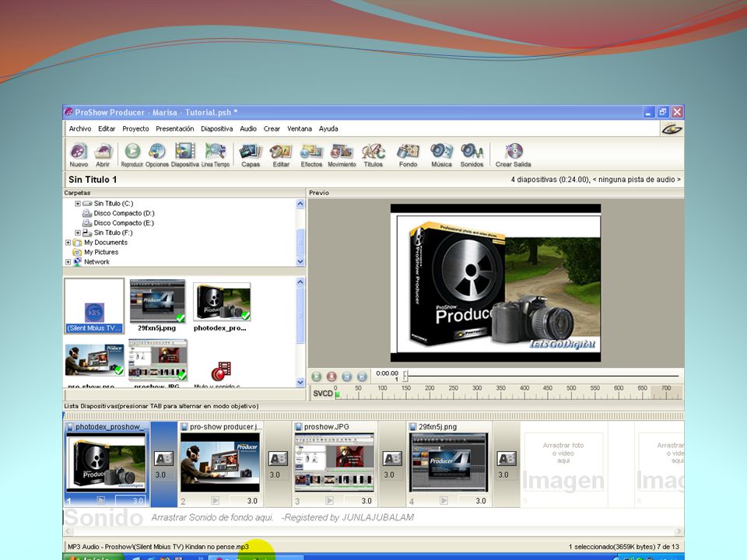Click the small play icon under slide 3
This screenshot has width=747, height=560.
[330, 500]
